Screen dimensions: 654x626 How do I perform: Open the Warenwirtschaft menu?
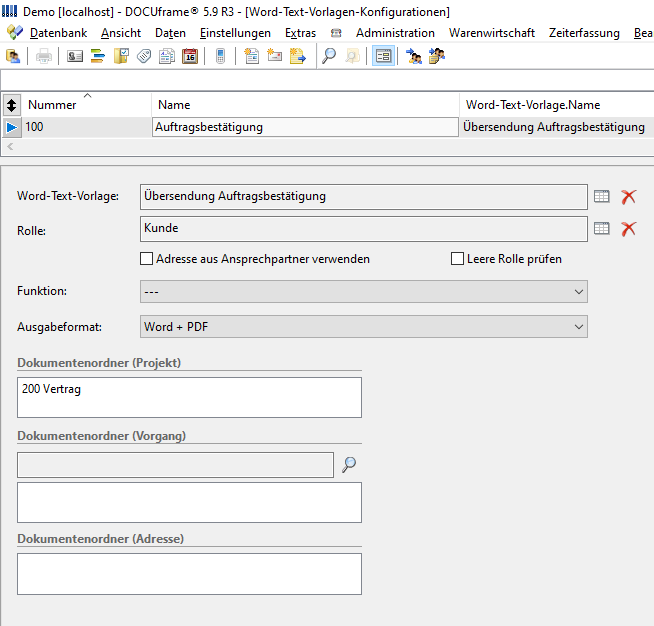(492, 33)
